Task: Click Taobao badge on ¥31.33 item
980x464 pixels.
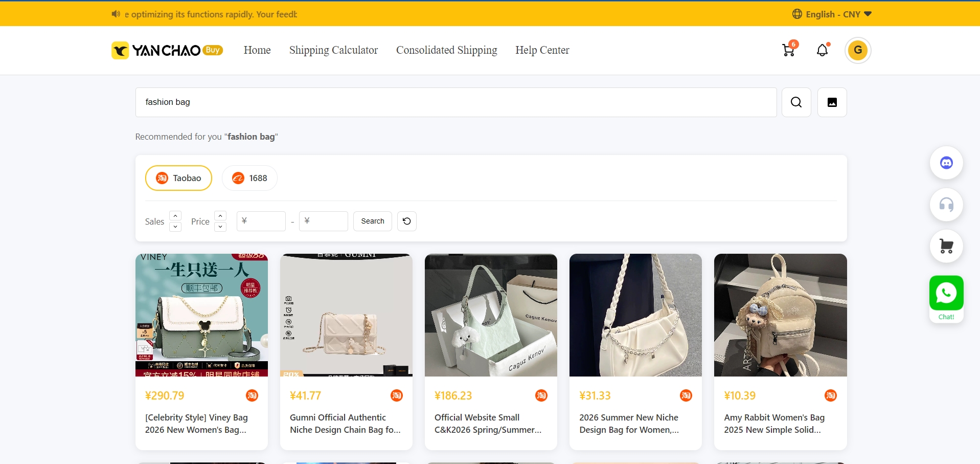Action: coord(686,395)
